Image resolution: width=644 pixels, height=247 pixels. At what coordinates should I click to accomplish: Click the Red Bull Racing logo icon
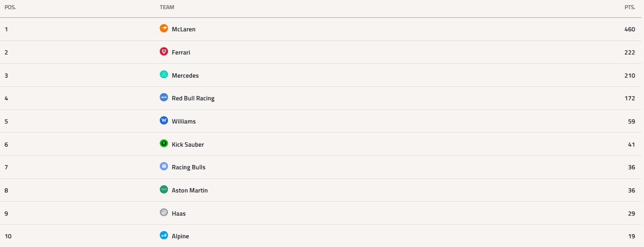pyautogui.click(x=164, y=97)
